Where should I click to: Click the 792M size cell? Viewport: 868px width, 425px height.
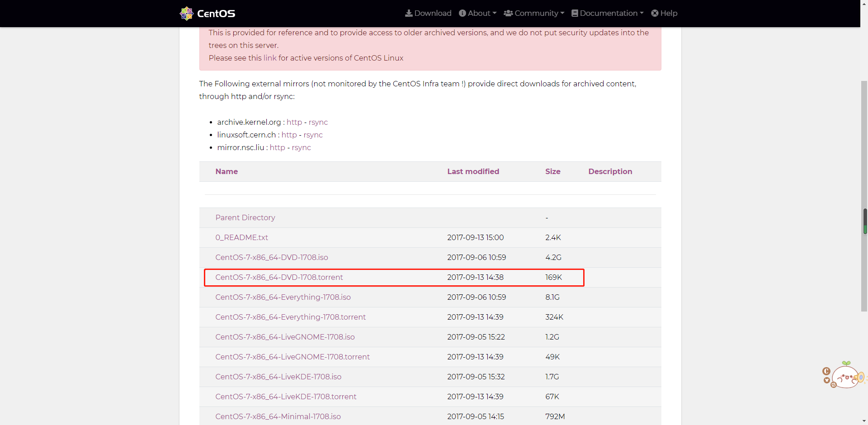pos(555,416)
